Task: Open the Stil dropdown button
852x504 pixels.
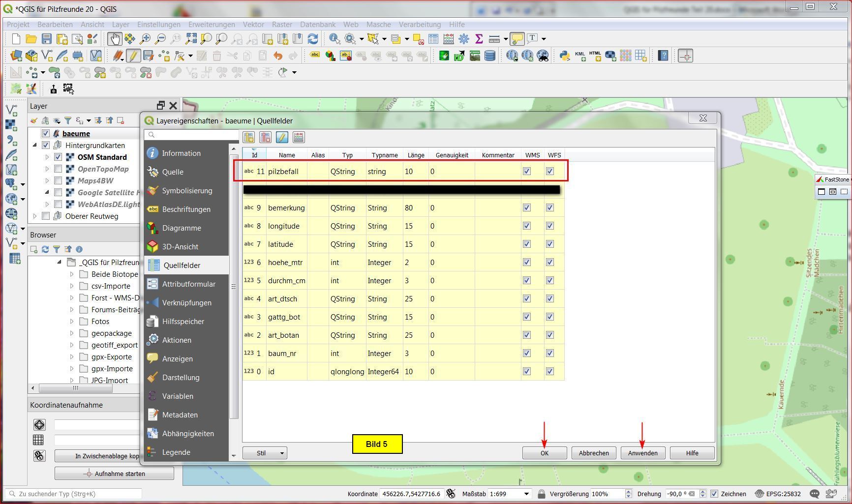Action: click(265, 453)
